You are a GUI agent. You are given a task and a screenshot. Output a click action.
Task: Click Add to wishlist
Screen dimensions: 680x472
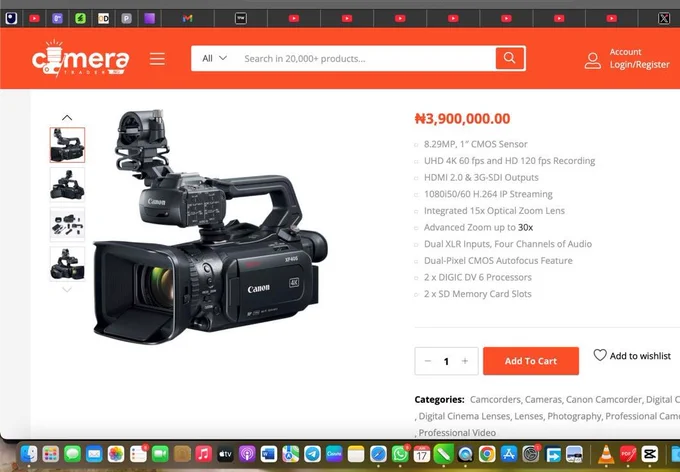click(632, 356)
